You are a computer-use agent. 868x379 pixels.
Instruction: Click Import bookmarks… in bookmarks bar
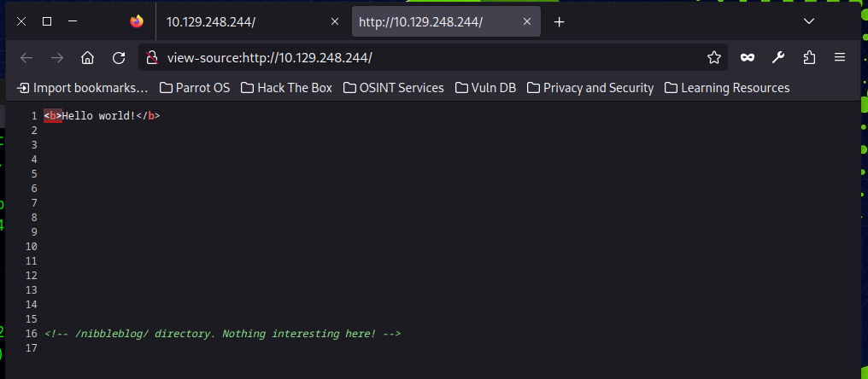[83, 88]
